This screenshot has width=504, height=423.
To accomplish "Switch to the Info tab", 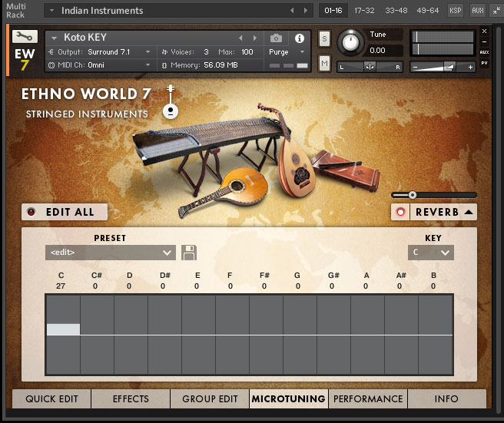I will pyautogui.click(x=446, y=399).
